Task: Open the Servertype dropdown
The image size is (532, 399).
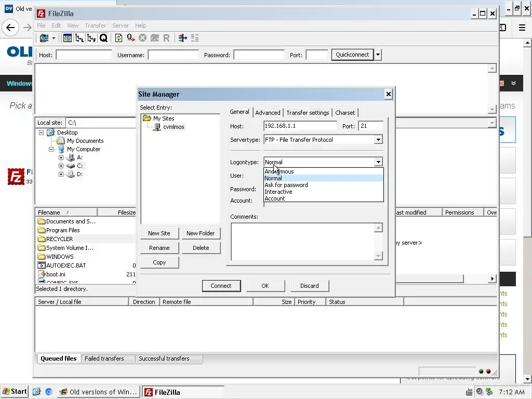Action: (378, 140)
